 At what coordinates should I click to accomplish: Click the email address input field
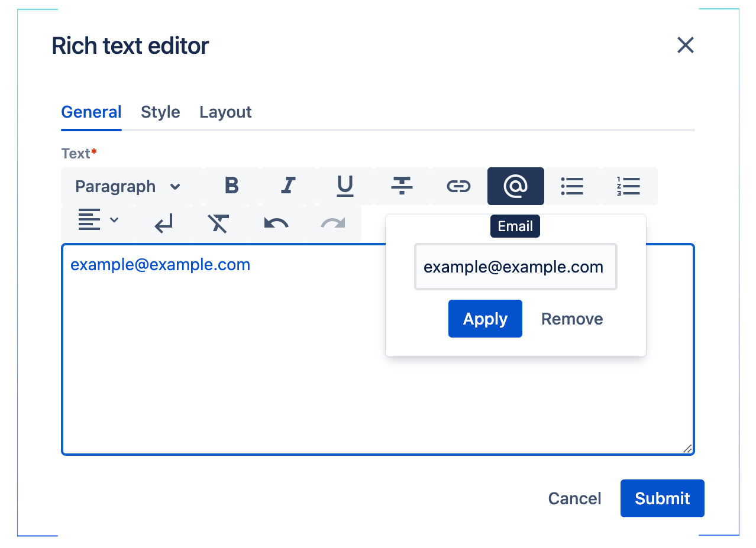coord(515,267)
